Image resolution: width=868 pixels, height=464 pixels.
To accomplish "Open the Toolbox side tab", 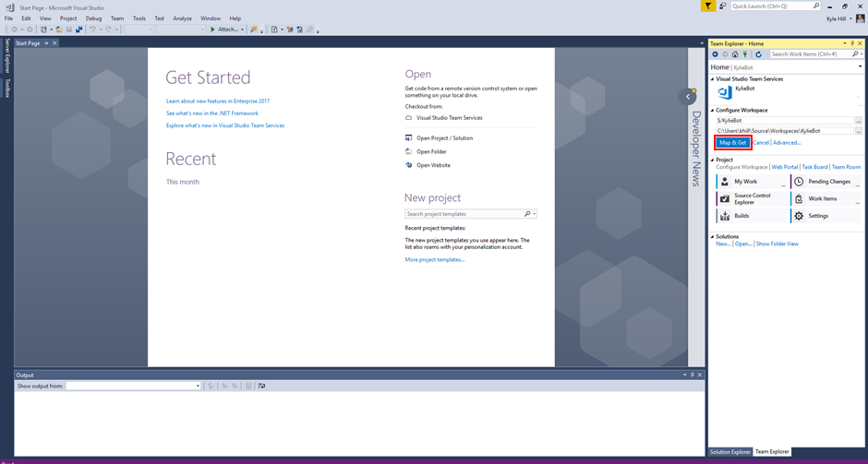I will [x=7, y=88].
